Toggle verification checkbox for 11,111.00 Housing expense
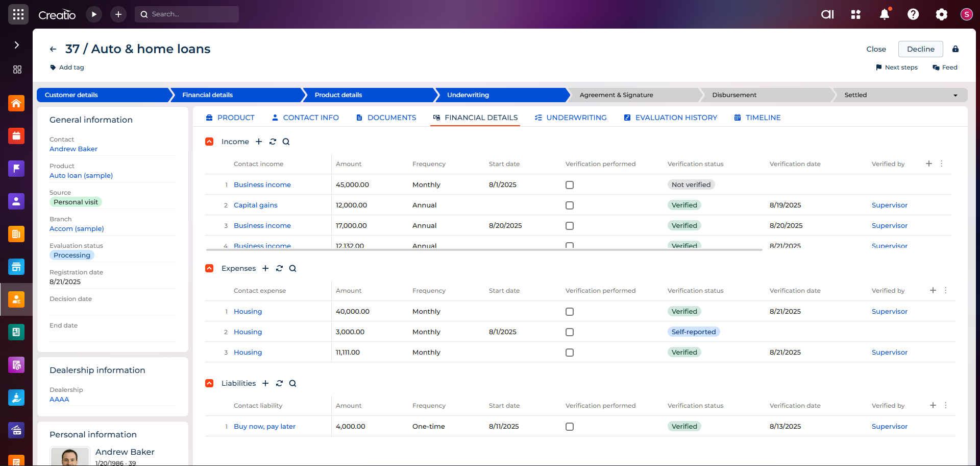Viewport: 980px width, 466px height. pos(570,353)
